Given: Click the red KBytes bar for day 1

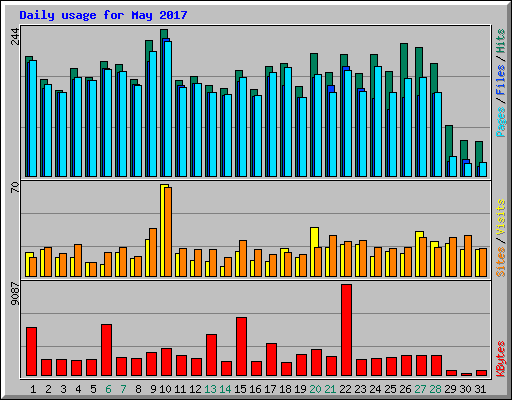Looking at the screenshot, I should click(x=31, y=352).
